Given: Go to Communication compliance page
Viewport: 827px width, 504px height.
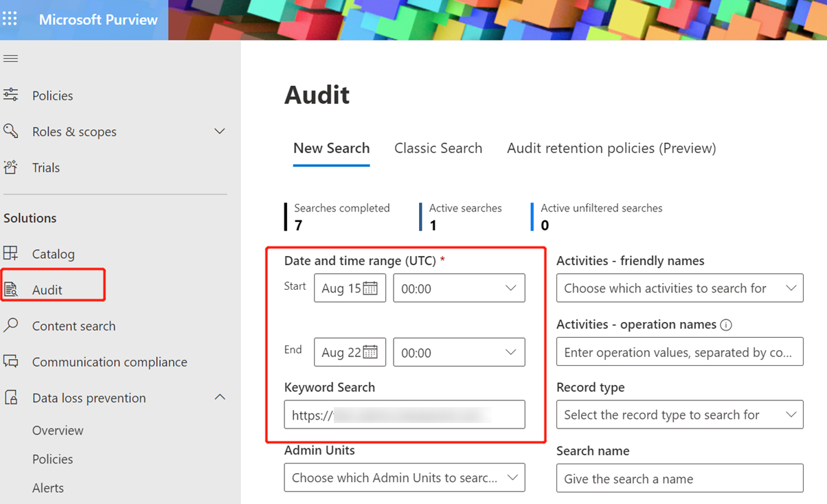Looking at the screenshot, I should (109, 362).
